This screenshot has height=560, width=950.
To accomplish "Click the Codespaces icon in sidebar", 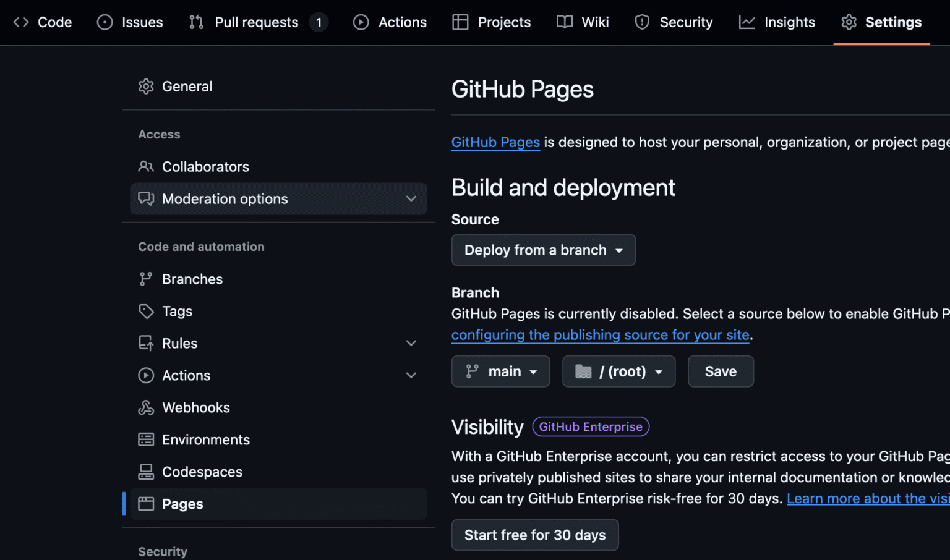I will [x=146, y=472].
